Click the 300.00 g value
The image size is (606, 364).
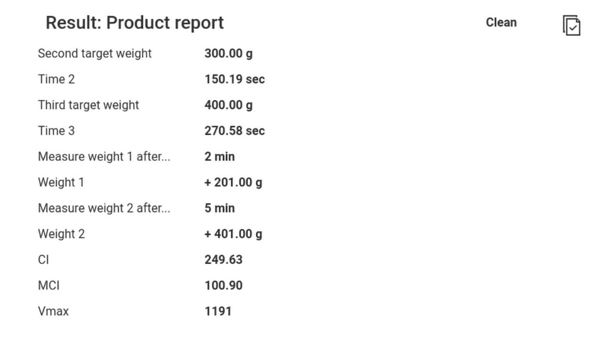coord(228,54)
